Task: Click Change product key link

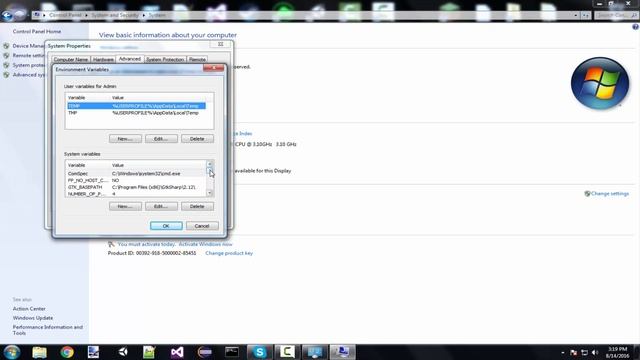Action: pyautogui.click(x=229, y=253)
